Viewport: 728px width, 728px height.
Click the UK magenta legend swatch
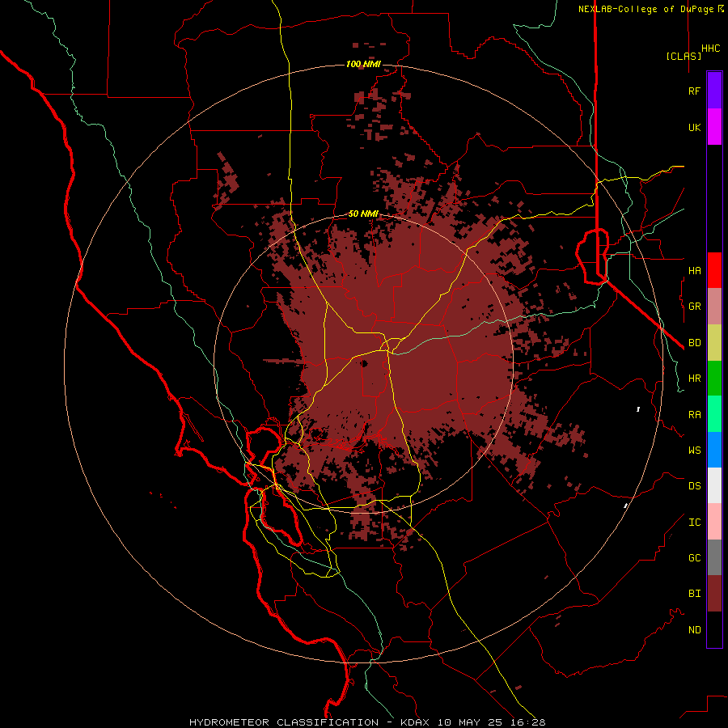pyautogui.click(x=714, y=127)
